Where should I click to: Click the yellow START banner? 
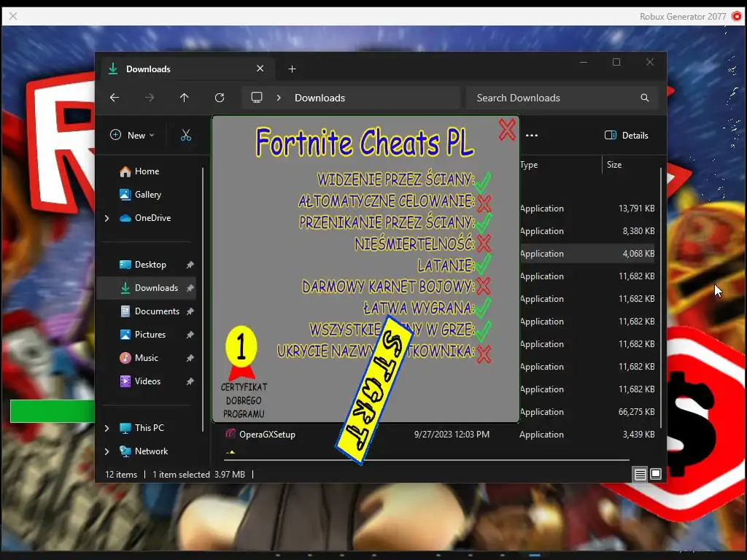374,390
